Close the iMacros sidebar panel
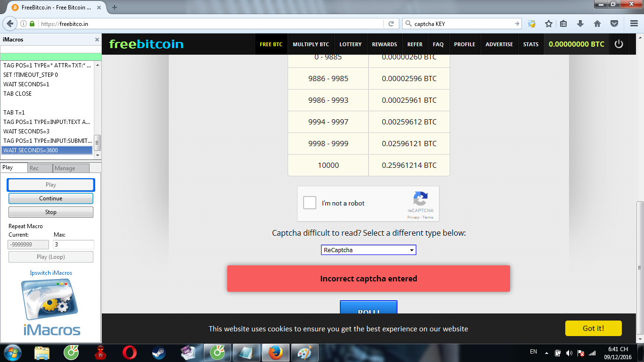 (x=97, y=40)
